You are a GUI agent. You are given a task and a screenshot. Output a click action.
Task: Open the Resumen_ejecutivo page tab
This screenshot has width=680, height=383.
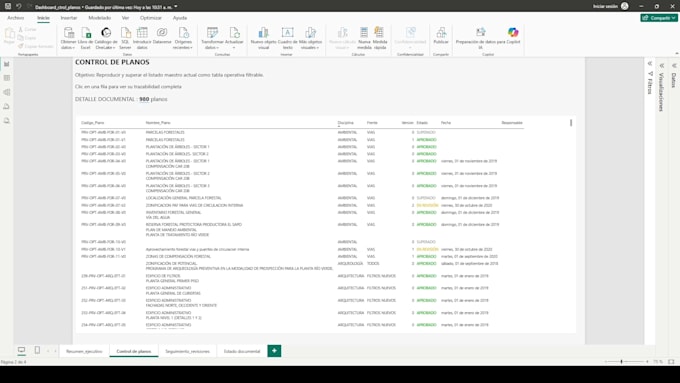point(84,351)
